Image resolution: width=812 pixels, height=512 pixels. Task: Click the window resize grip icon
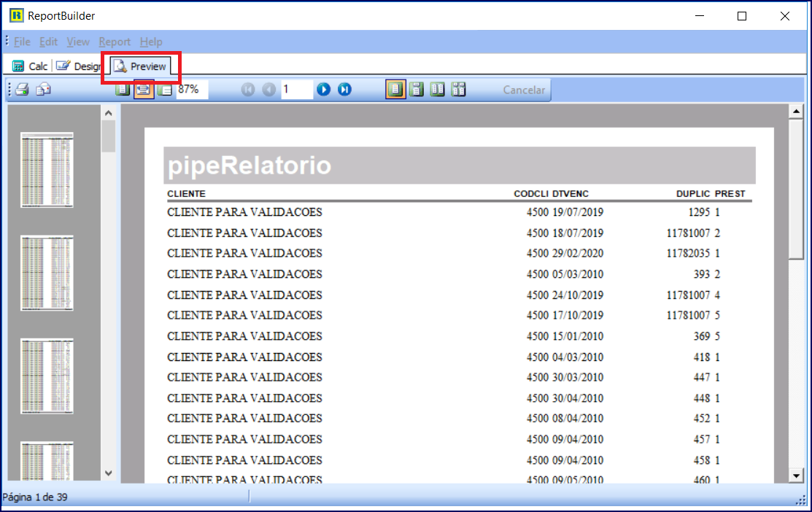tap(802, 500)
